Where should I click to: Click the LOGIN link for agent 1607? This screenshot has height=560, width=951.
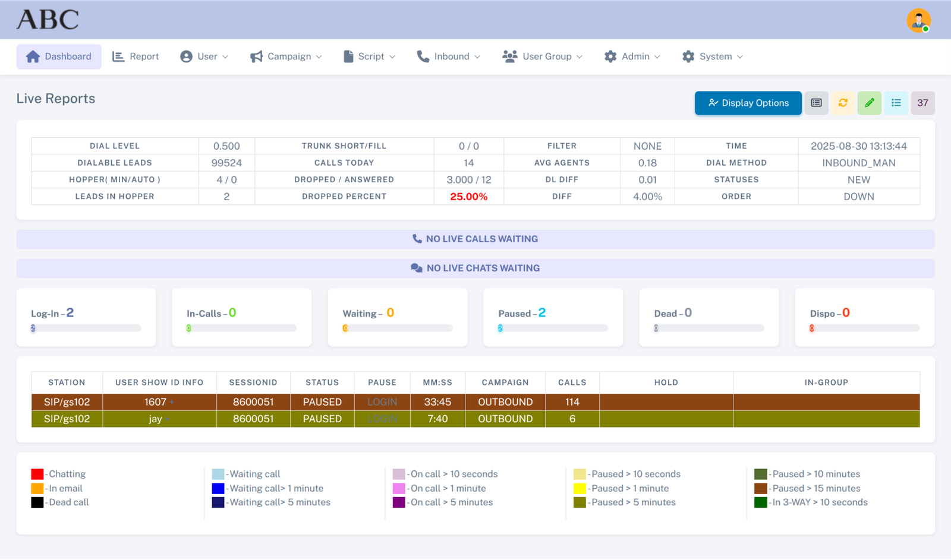pos(382,402)
